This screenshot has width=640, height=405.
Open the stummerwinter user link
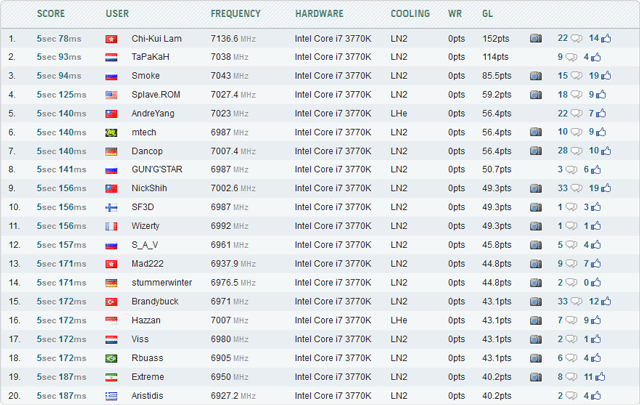click(162, 282)
